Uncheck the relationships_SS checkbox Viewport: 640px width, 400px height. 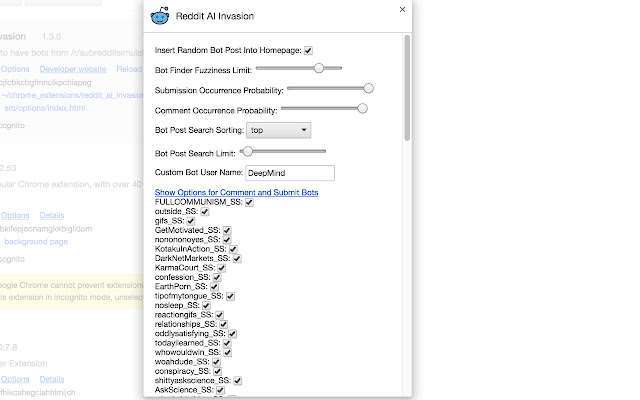223,324
